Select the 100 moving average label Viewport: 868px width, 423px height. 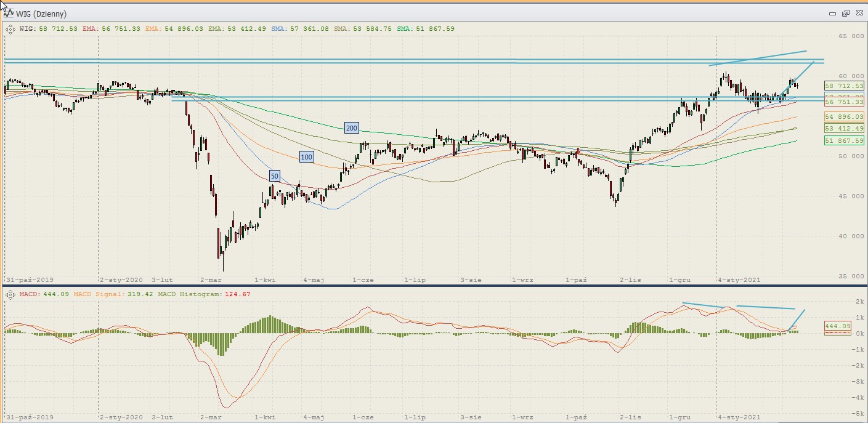(x=306, y=157)
